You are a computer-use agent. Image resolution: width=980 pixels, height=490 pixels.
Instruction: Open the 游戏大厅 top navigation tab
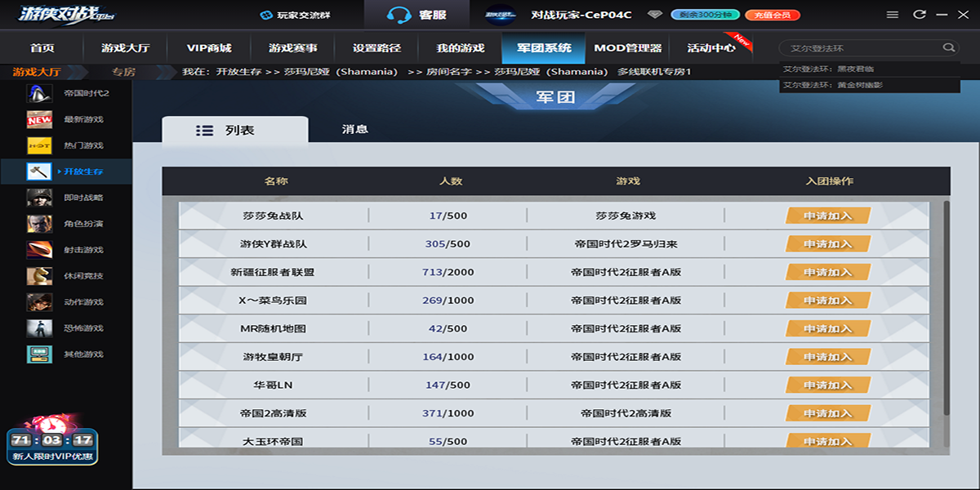(x=124, y=48)
